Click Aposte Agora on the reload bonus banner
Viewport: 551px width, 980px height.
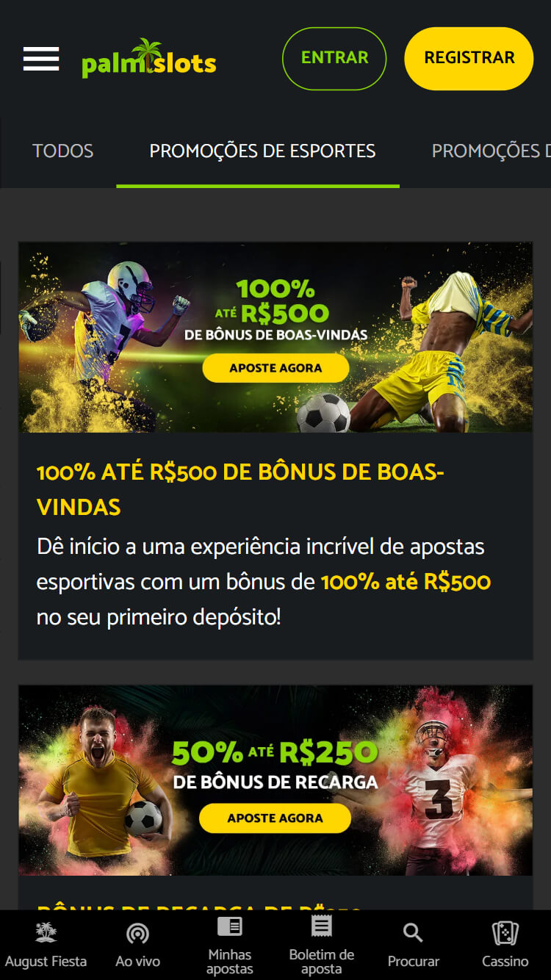point(275,818)
